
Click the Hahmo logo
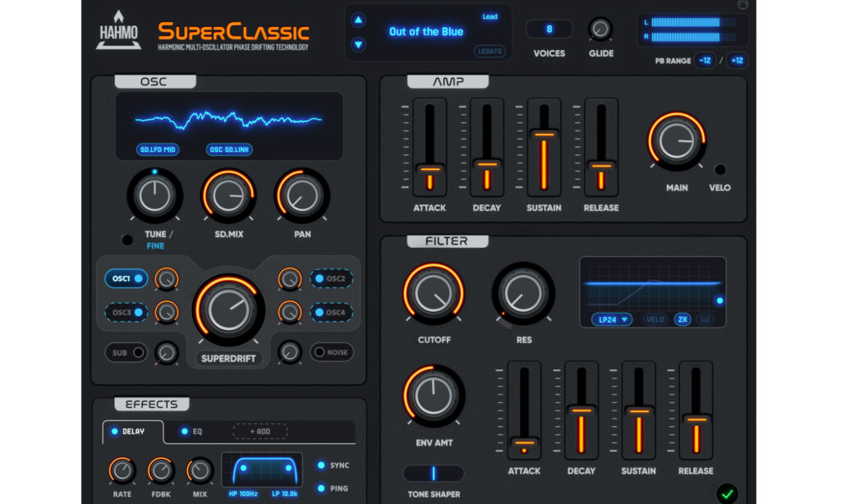pos(118,30)
